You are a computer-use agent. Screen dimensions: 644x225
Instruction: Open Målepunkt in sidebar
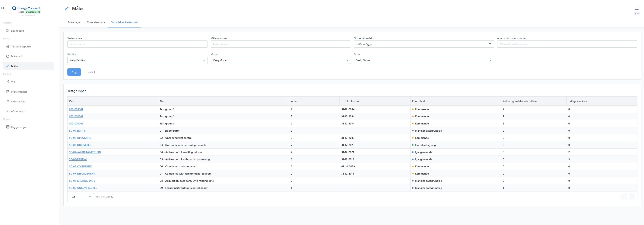[28, 56]
